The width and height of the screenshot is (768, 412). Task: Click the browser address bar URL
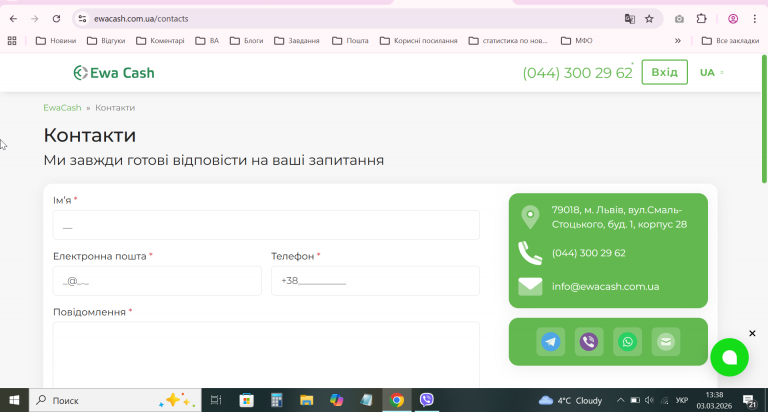coord(141,19)
